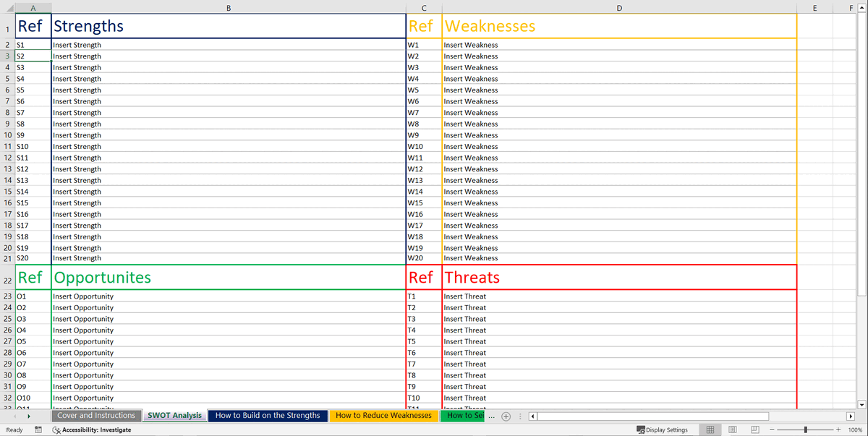This screenshot has width=868, height=436.
Task: Reveal hidden sheet tabs via the ellipsis
Action: pos(491,416)
